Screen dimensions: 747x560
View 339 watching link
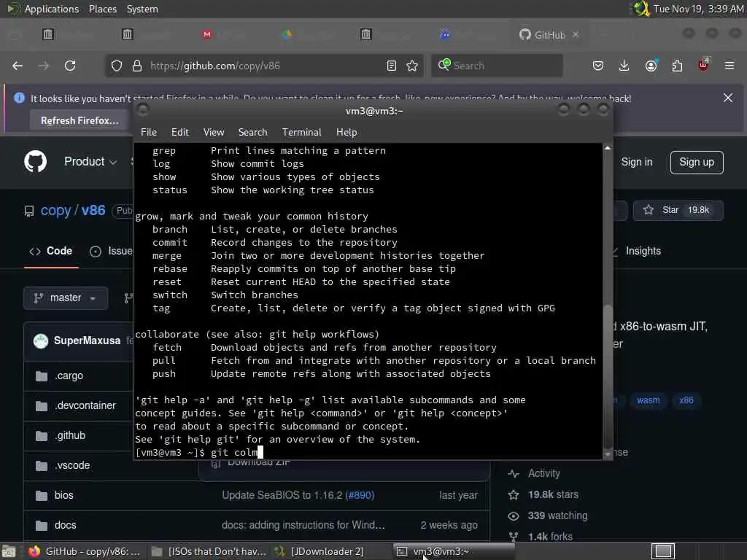(557, 516)
